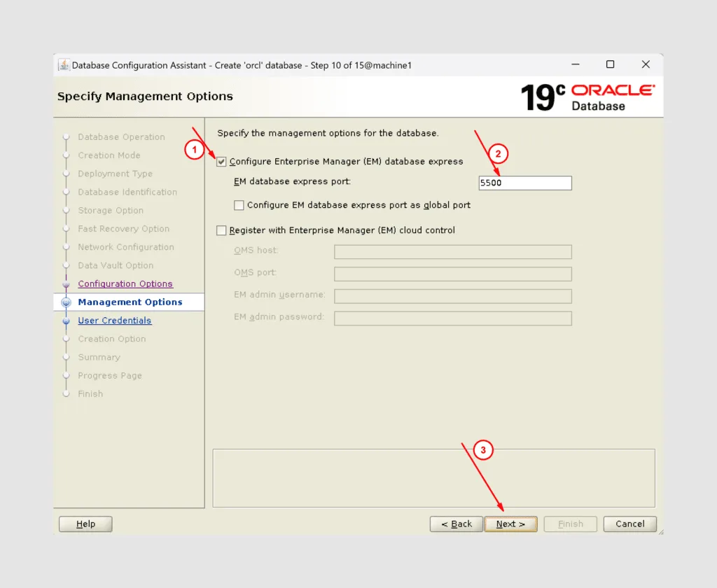Viewport: 717px width, 588px height.
Task: Click the 'Specify Management Options' heading
Action: [x=145, y=96]
